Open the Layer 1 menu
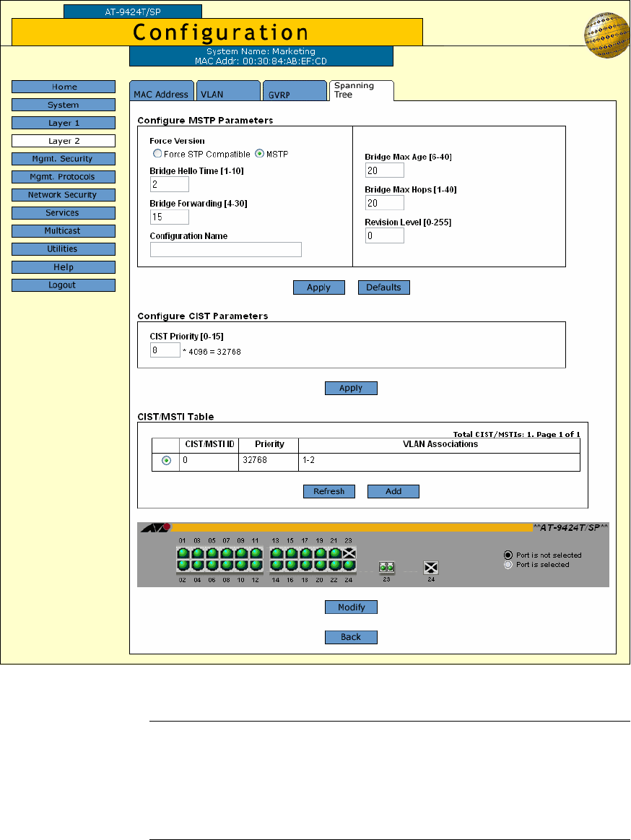The height and width of the screenshot is (840, 631). pyautogui.click(x=64, y=123)
